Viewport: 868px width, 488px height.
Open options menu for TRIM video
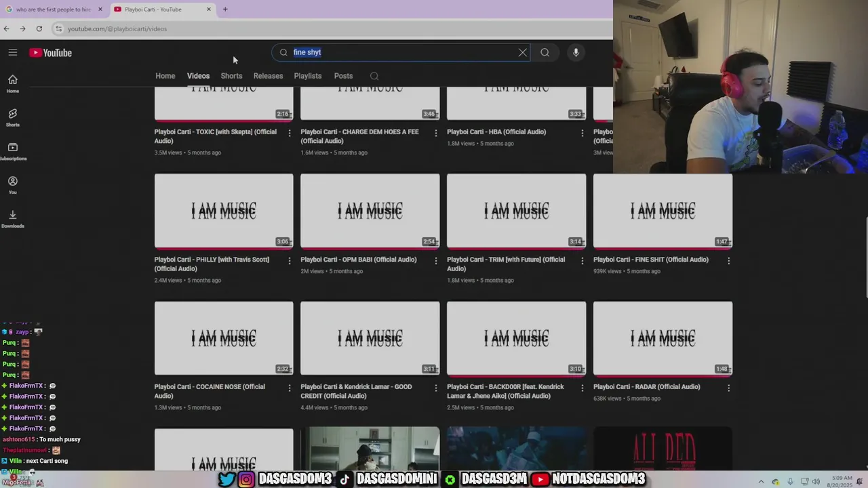point(583,260)
